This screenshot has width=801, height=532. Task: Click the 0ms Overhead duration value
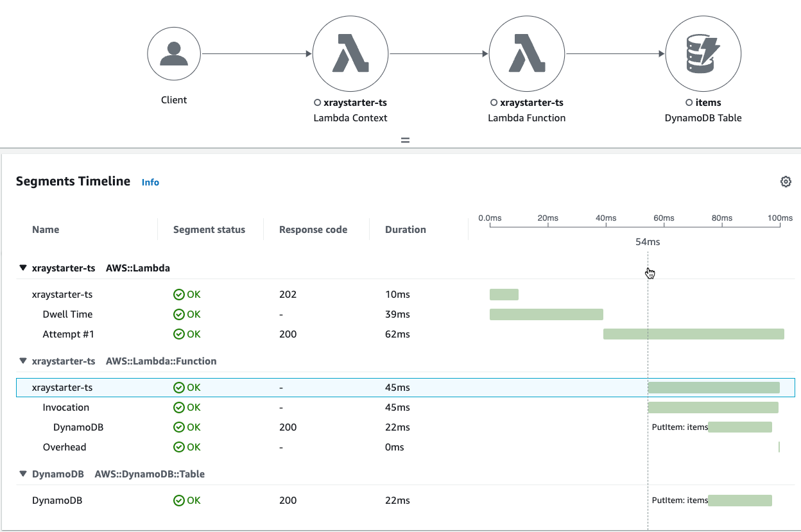point(395,447)
